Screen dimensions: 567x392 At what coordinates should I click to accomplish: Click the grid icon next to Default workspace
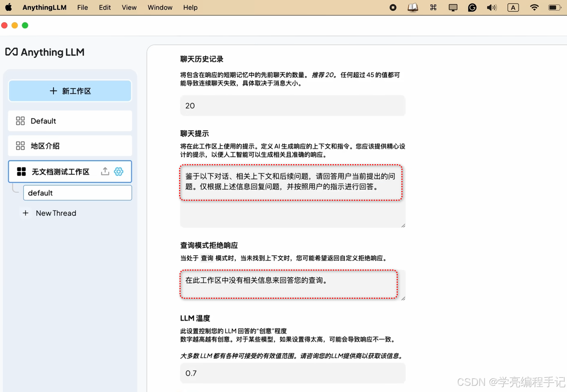coord(20,121)
